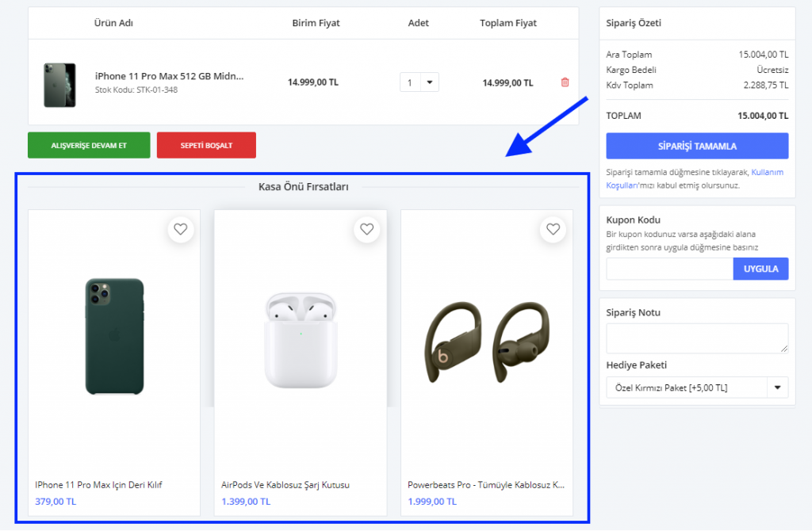Open Powerbeats Pro - Tümüyle Kablosuz title
This screenshot has height=531, width=812.
(486, 485)
